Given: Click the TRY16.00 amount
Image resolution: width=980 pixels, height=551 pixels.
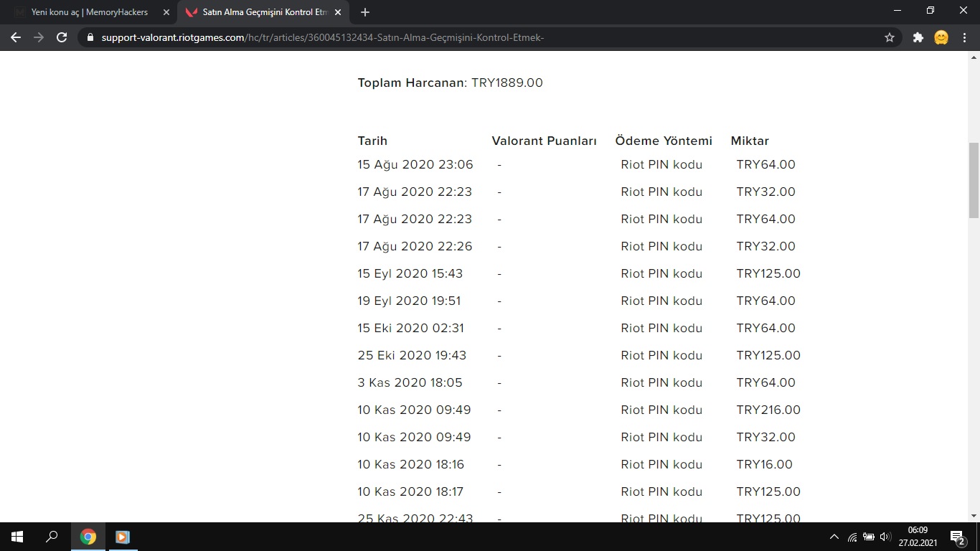Looking at the screenshot, I should (x=765, y=464).
